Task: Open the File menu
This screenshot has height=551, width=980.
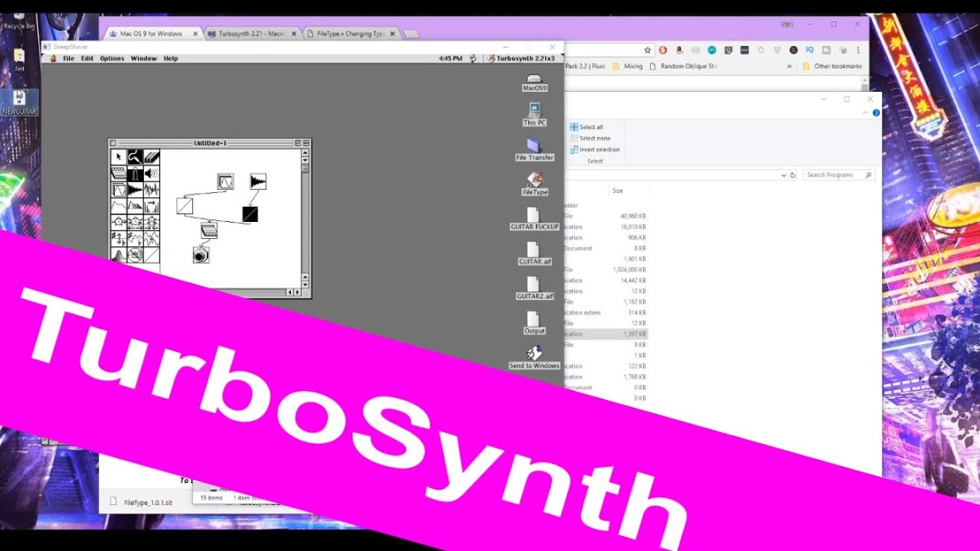Action: 69,58
